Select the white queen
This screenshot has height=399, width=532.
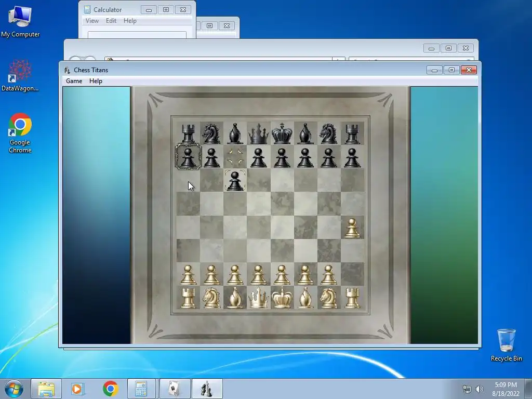(x=259, y=298)
